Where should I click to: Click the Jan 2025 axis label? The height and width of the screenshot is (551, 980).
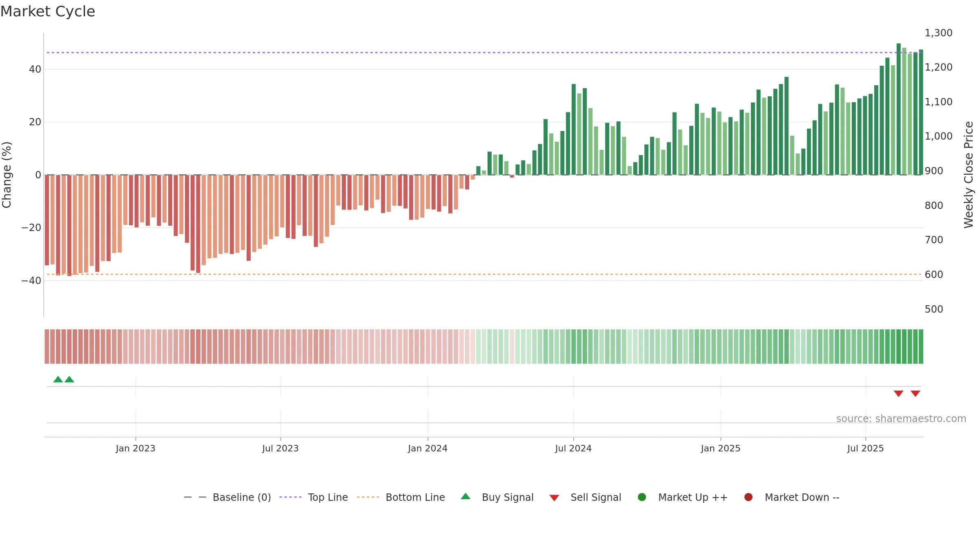[721, 449]
